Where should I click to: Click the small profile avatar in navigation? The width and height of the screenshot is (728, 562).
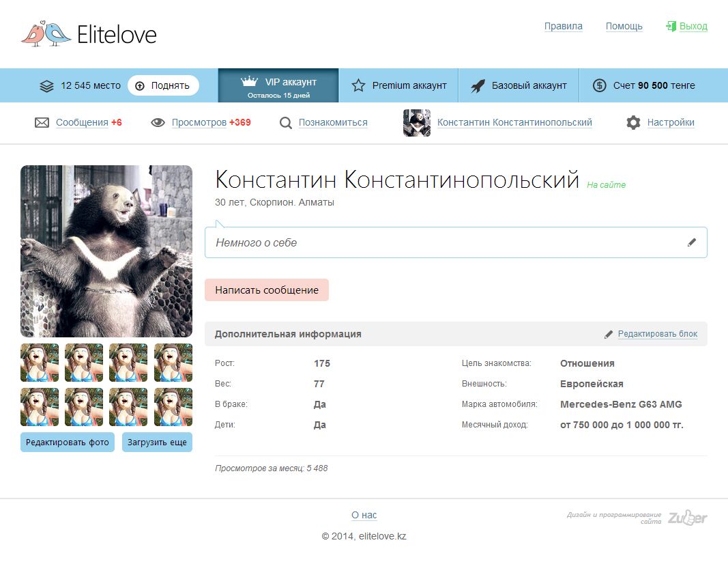[416, 123]
